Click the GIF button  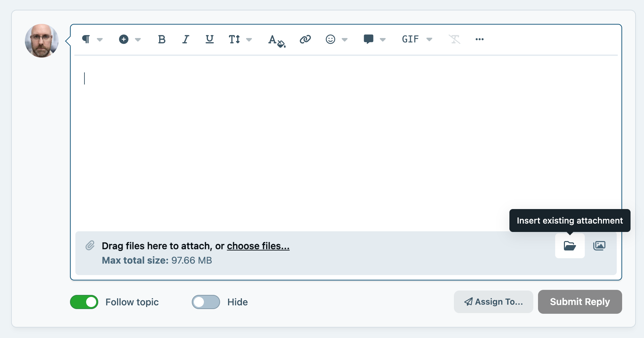pyautogui.click(x=410, y=39)
